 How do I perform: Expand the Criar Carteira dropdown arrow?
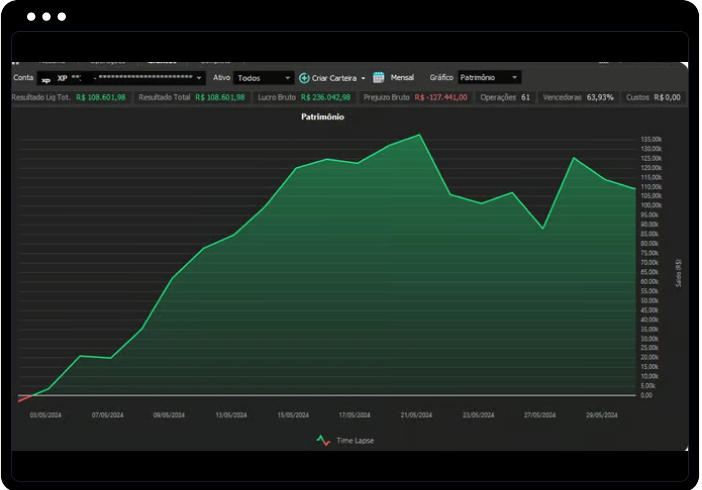tap(363, 77)
